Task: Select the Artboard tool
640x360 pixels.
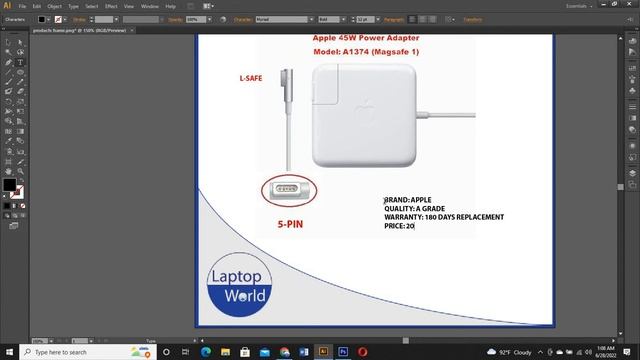Action: tap(8, 162)
